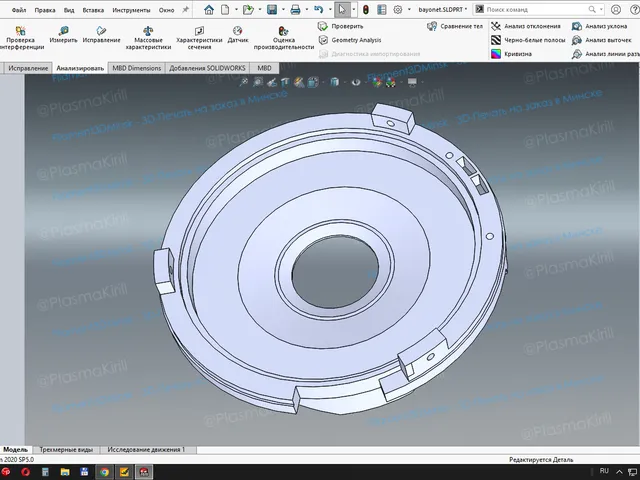The image size is (640, 480).
Task: Run Проверка интерференции tool
Action: pos(20,38)
